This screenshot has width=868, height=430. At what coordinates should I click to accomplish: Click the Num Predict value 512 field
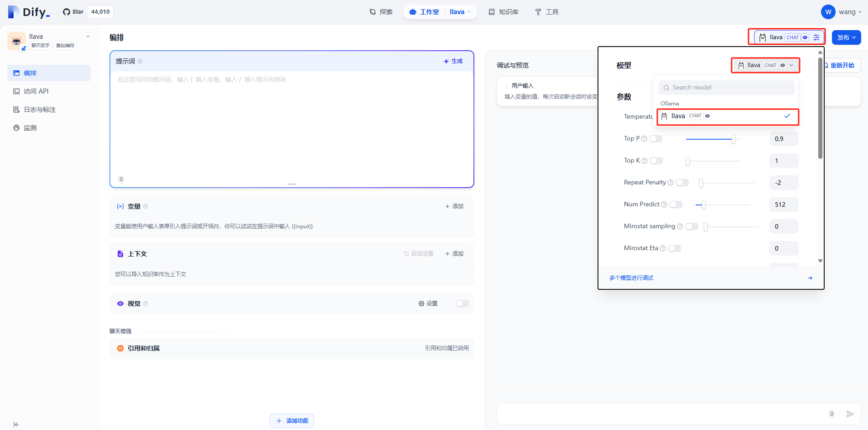click(x=784, y=205)
